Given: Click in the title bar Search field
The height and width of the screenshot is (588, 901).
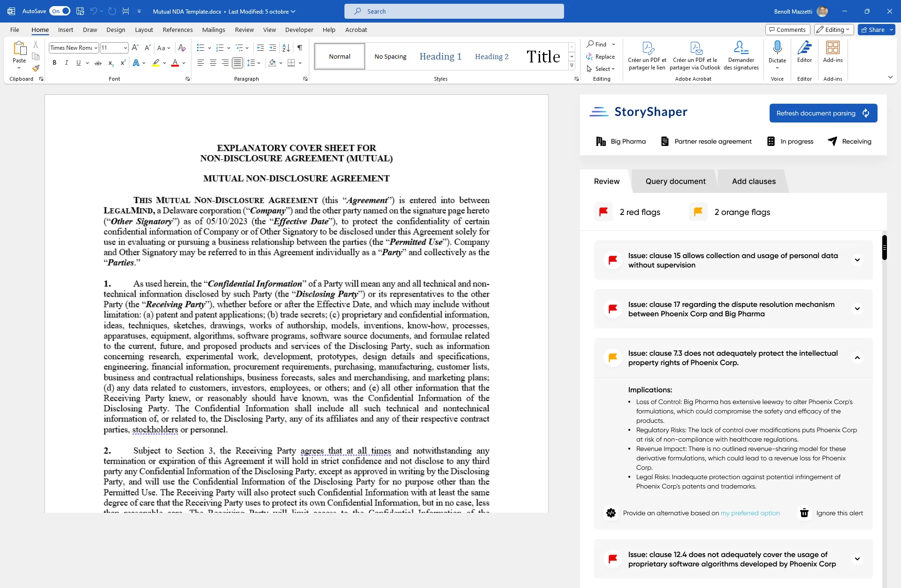Looking at the screenshot, I should click(454, 11).
